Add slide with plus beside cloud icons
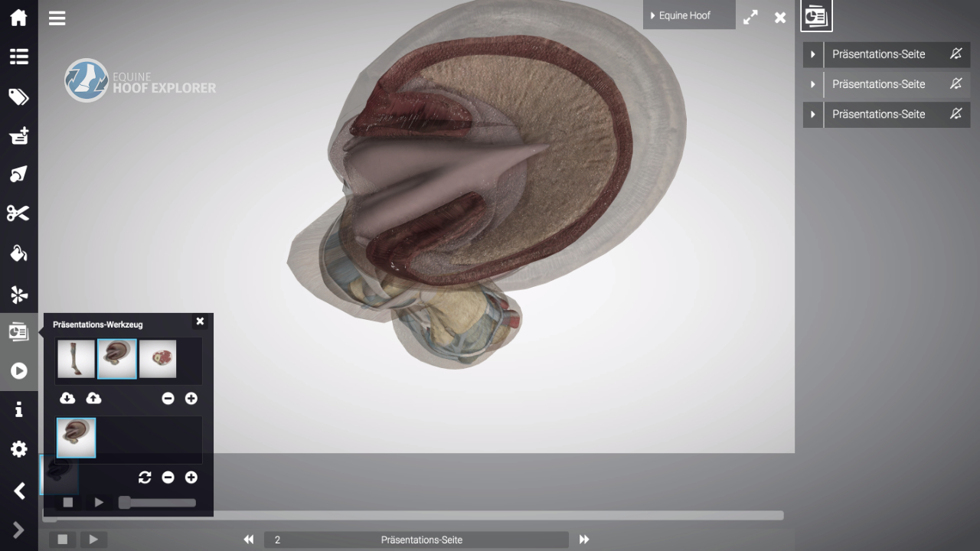The height and width of the screenshot is (551, 980). click(x=191, y=399)
